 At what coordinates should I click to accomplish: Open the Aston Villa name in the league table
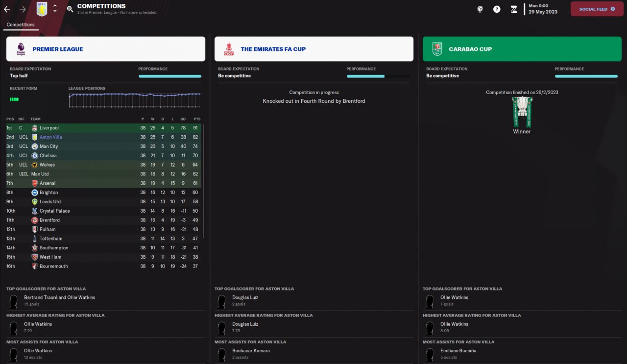(51, 137)
